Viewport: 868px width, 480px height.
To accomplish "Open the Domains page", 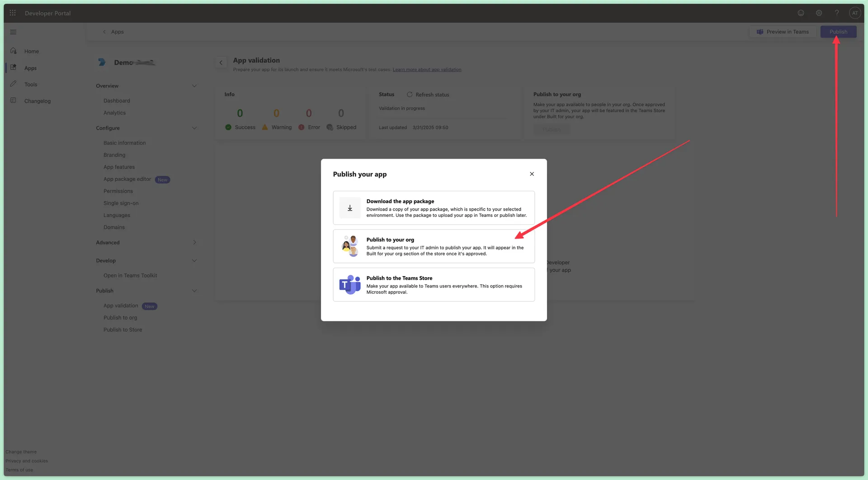I will (114, 227).
